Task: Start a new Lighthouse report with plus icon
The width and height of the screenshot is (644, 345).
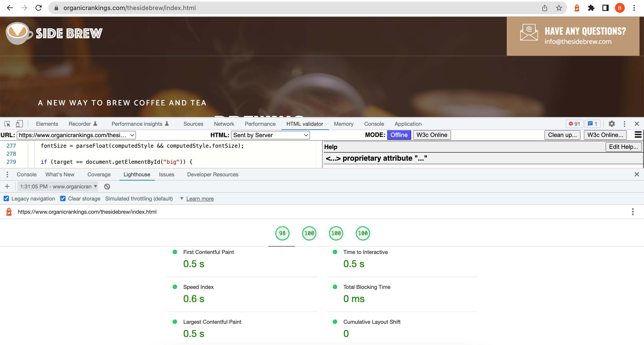Action: point(7,186)
